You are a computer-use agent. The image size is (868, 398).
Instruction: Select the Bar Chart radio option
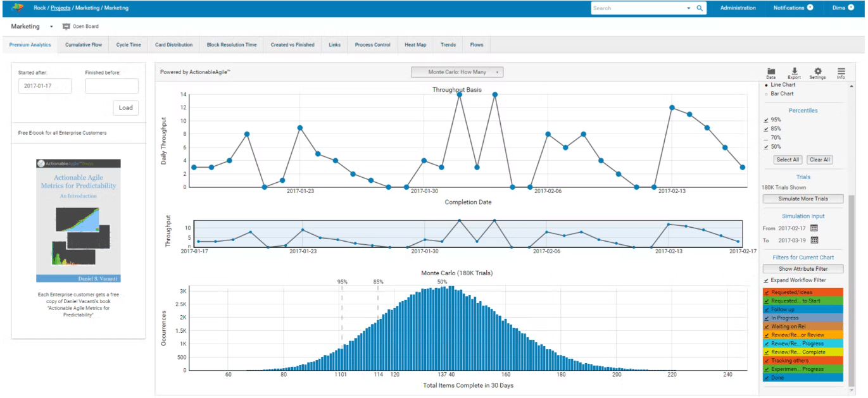767,94
